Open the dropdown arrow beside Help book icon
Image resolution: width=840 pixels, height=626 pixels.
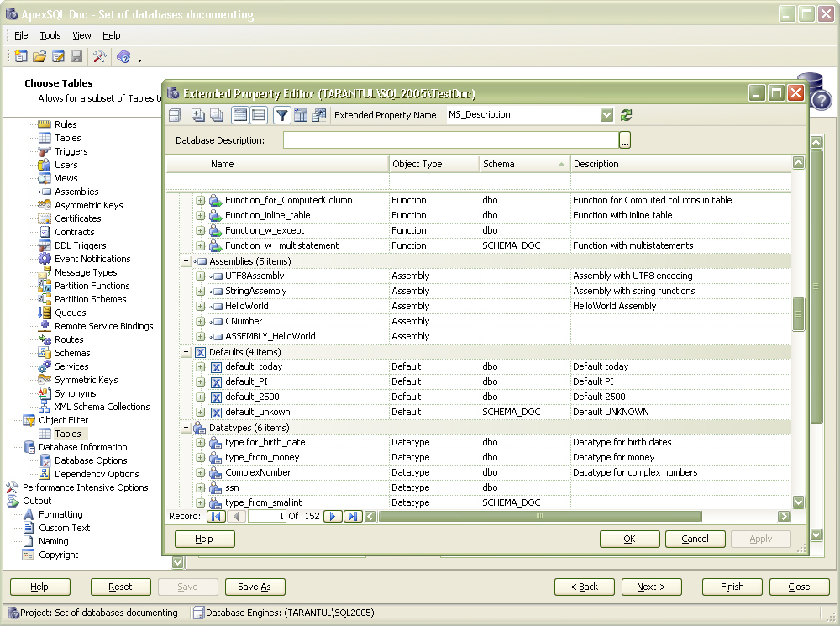pyautogui.click(x=139, y=60)
